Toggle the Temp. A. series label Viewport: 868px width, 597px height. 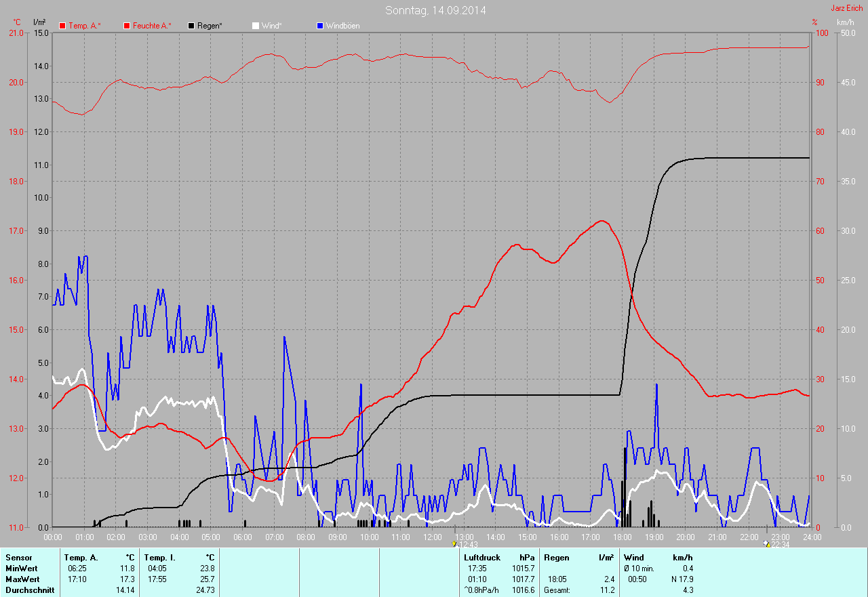click(x=84, y=26)
